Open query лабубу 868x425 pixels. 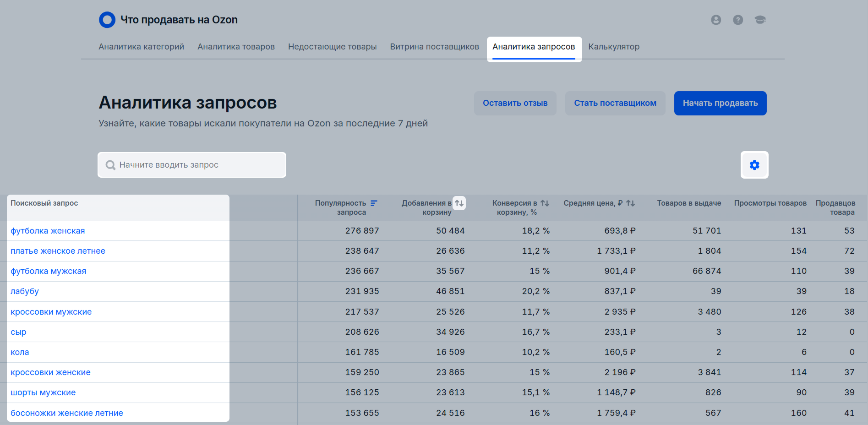point(25,291)
